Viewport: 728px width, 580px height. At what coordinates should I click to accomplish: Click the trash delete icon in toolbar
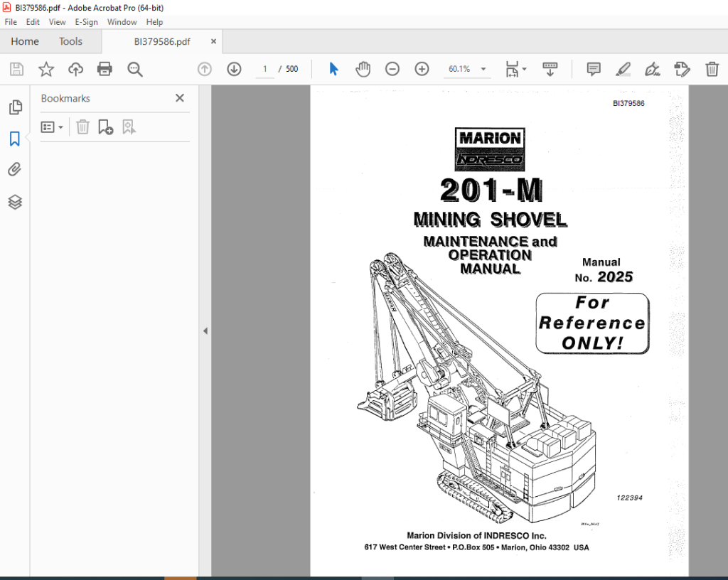pos(712,69)
